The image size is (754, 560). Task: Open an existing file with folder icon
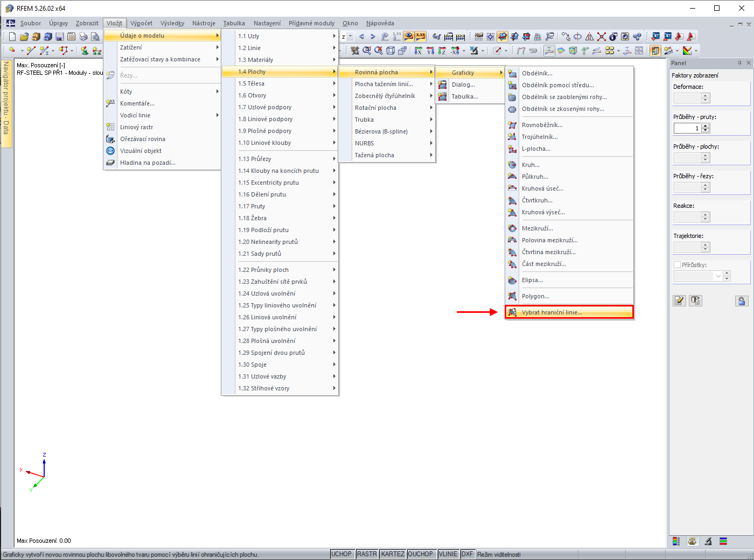(x=24, y=37)
